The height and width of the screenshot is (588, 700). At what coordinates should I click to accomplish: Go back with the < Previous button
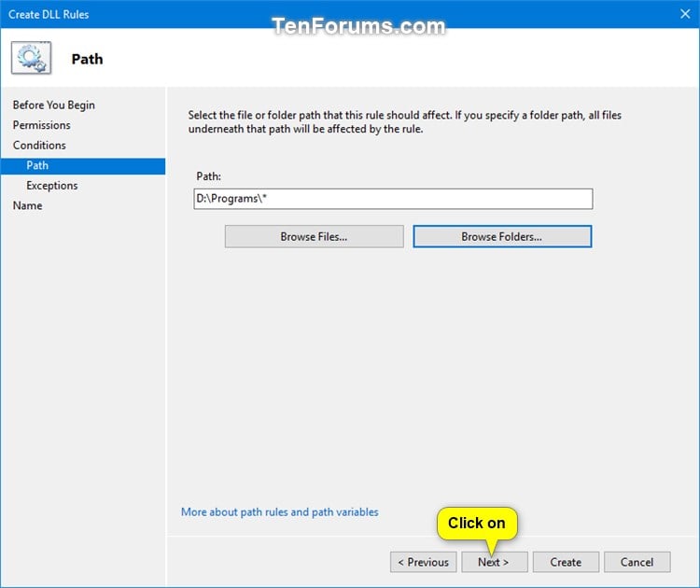coord(423,562)
